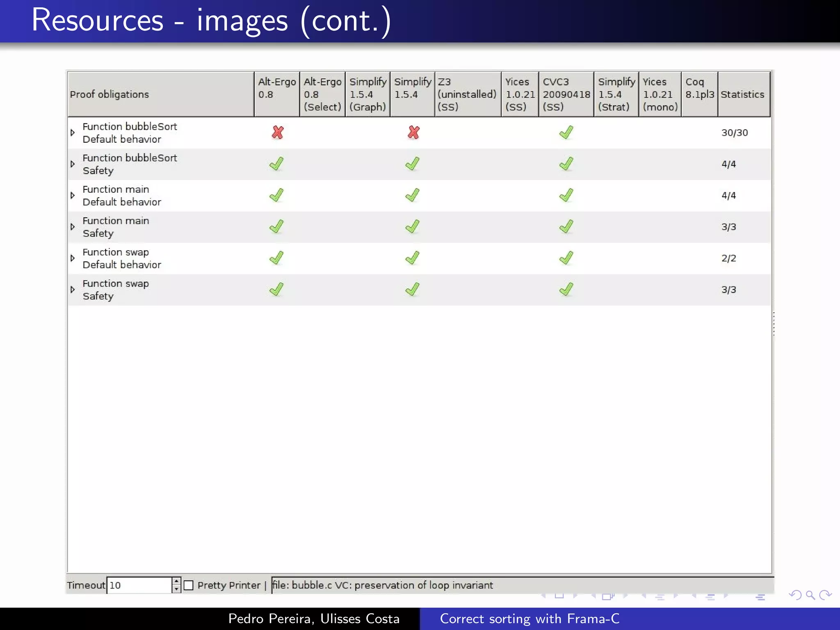840x630 pixels.
Task: Click Alt-Ergo green check for swap Default behavior
Action: (276, 258)
